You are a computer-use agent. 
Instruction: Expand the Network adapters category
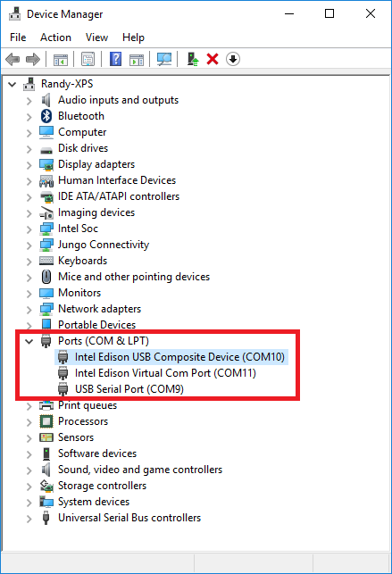29,310
